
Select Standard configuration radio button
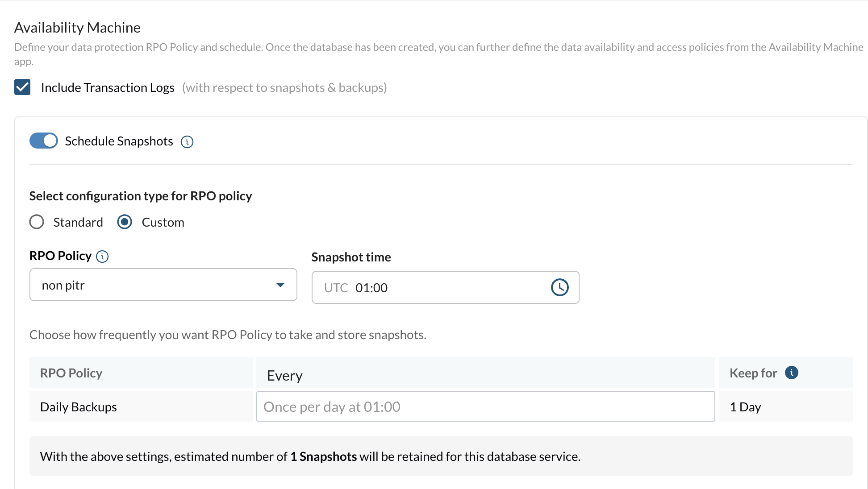tap(37, 222)
